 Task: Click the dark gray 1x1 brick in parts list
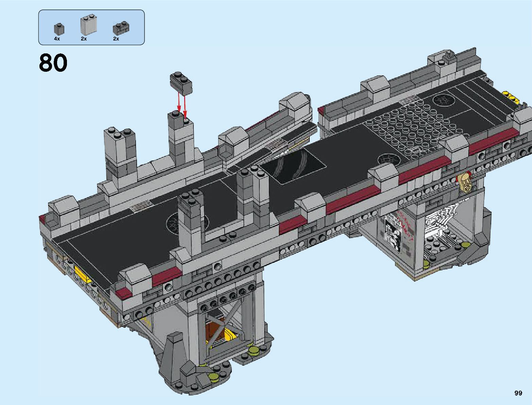58,29
